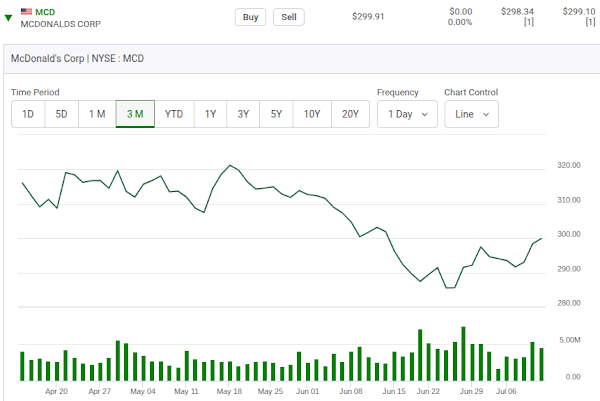Screen dimensions: 600x401
Task: Click the 0.00% change value
Action: pyautogui.click(x=460, y=22)
